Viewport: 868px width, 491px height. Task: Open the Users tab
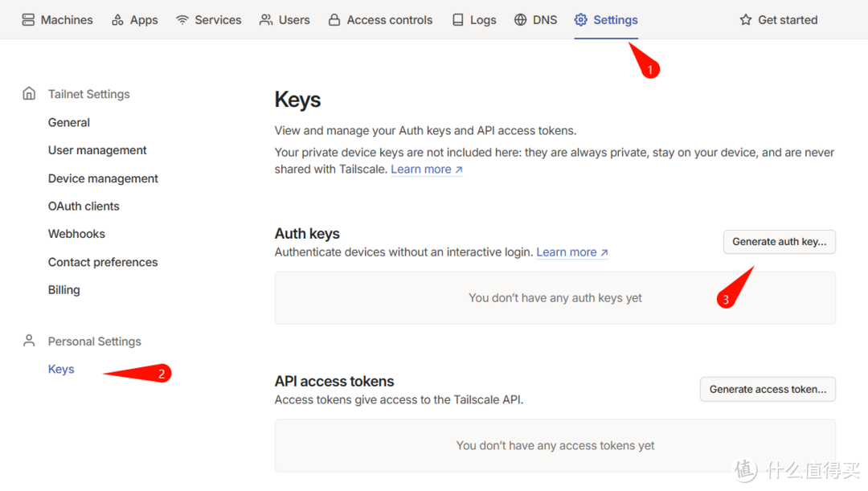click(285, 20)
